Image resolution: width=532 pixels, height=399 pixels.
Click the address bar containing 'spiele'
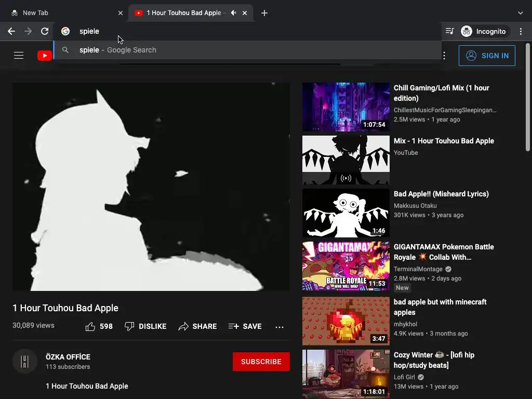coord(248,31)
